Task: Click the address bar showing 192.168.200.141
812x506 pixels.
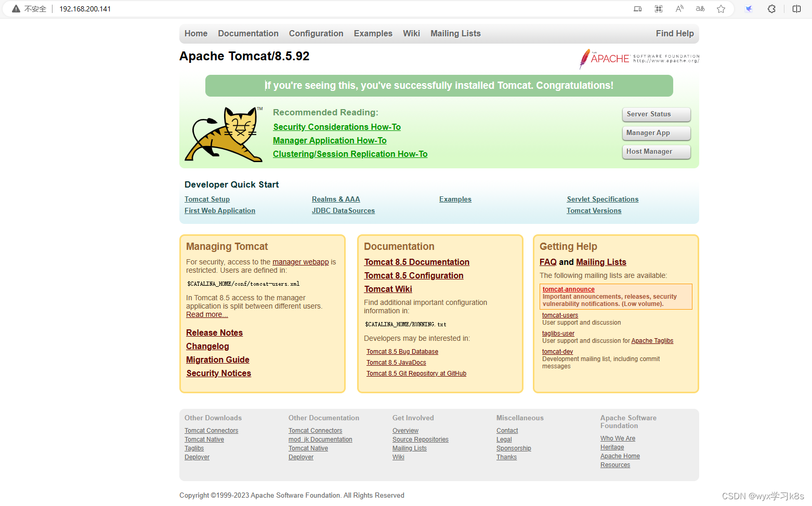Action: 85,8
